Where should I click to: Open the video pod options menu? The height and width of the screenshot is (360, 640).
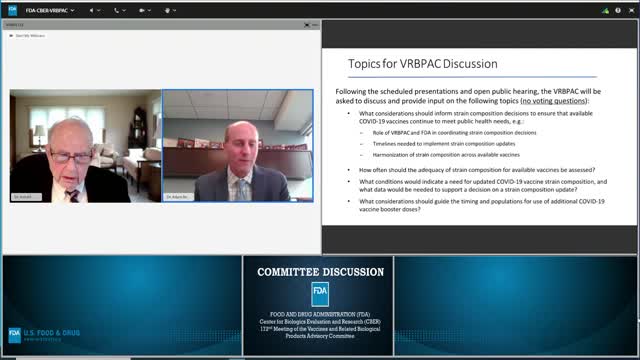click(315, 25)
